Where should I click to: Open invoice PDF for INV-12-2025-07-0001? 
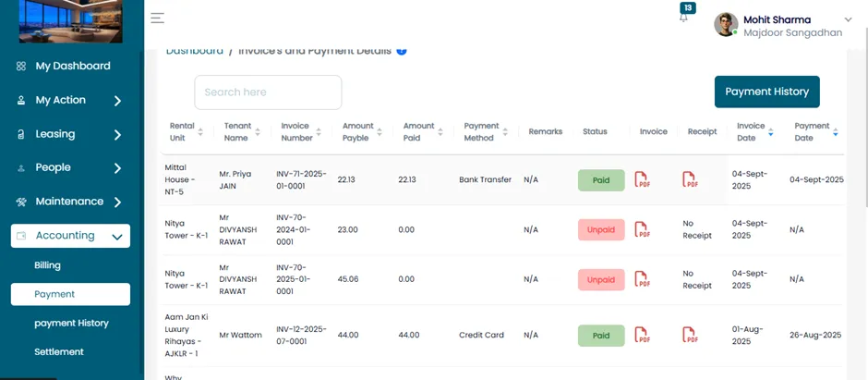point(642,335)
